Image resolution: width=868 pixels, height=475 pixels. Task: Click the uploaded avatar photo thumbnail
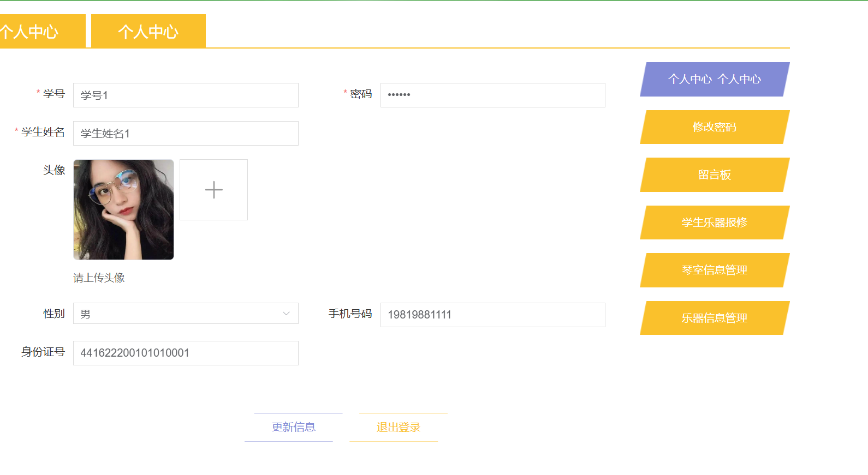tap(123, 209)
